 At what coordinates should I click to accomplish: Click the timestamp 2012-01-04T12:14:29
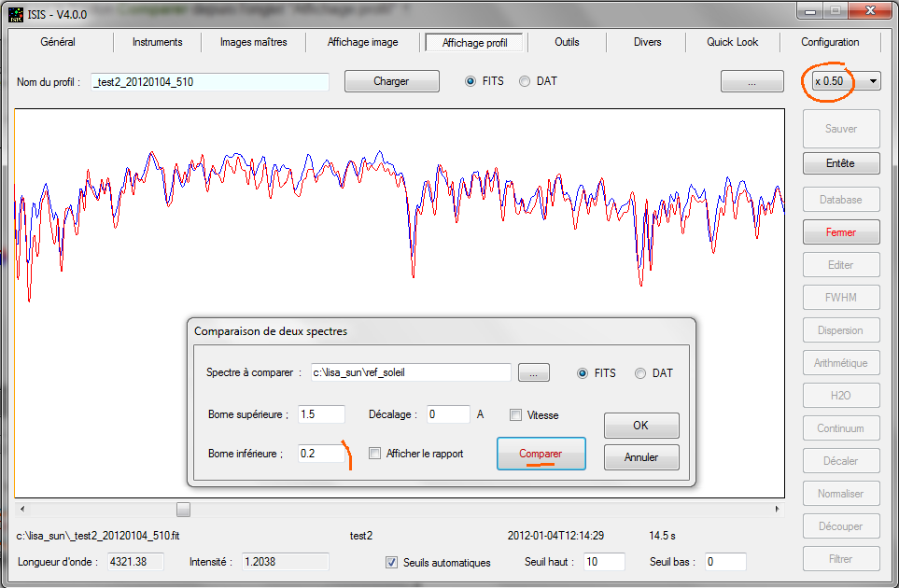[555, 536]
